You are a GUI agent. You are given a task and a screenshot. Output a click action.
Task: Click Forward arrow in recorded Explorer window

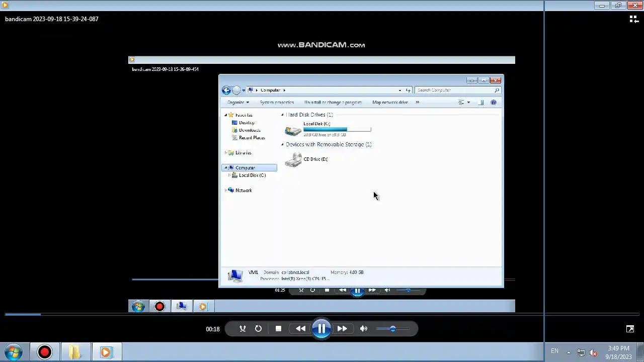pyautogui.click(x=236, y=90)
